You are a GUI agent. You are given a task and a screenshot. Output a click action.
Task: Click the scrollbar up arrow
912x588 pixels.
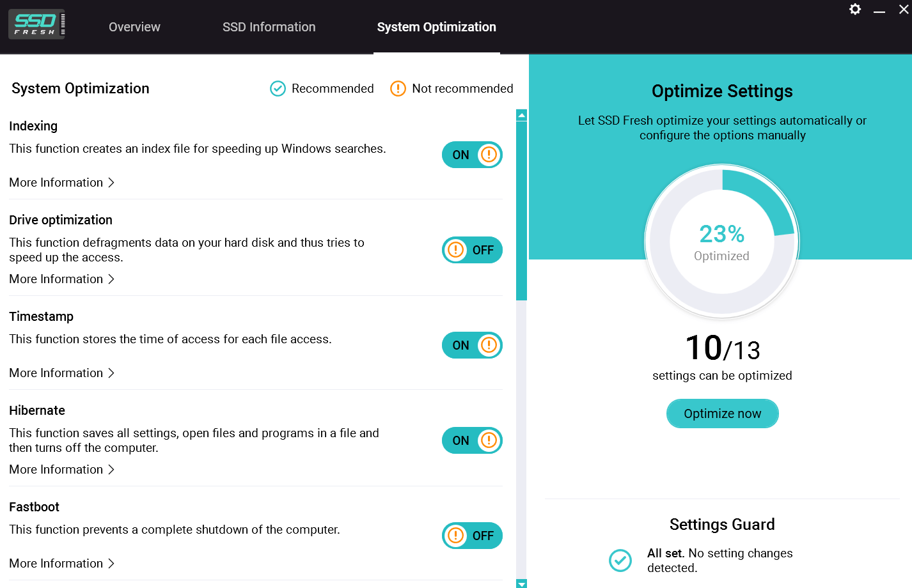[x=521, y=114]
